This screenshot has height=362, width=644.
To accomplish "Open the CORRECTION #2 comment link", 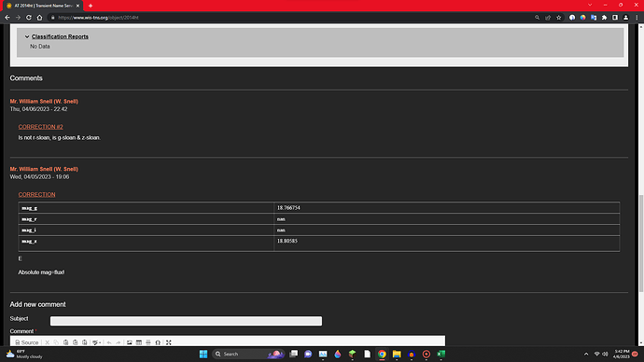I will (x=41, y=127).
